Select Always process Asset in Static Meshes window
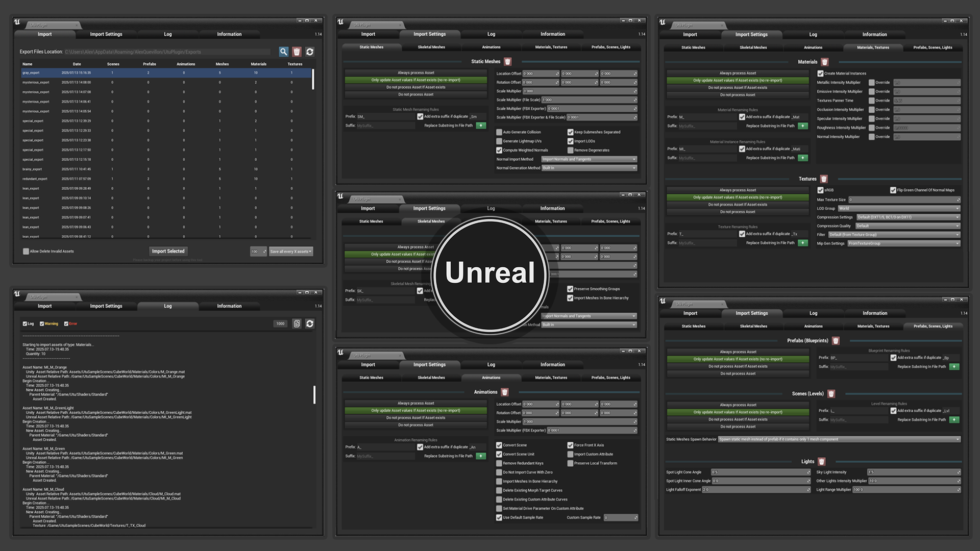The image size is (980, 551). (416, 73)
